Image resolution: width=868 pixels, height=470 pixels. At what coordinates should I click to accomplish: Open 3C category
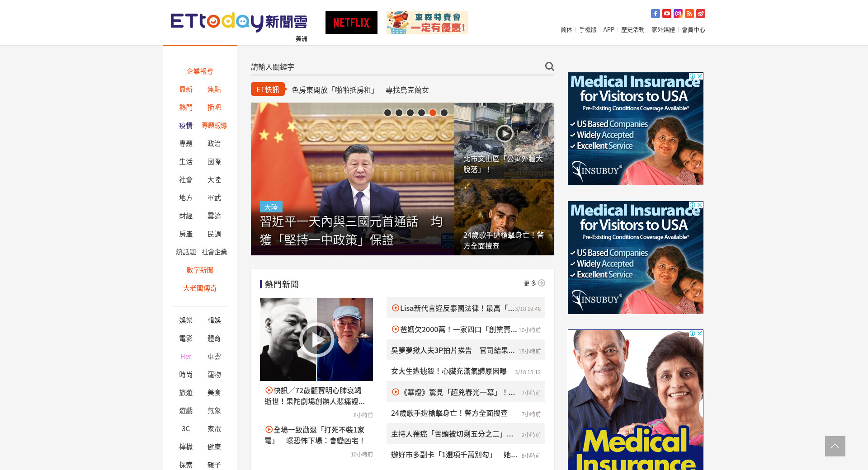coord(186,429)
